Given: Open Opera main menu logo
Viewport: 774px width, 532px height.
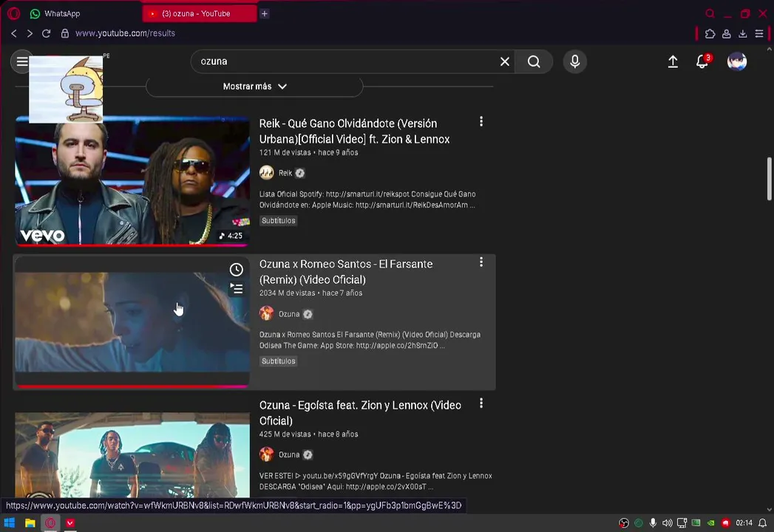Looking at the screenshot, I should (x=13, y=13).
